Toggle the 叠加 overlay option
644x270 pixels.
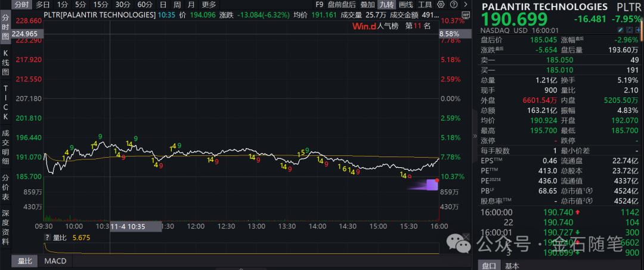click(x=367, y=4)
